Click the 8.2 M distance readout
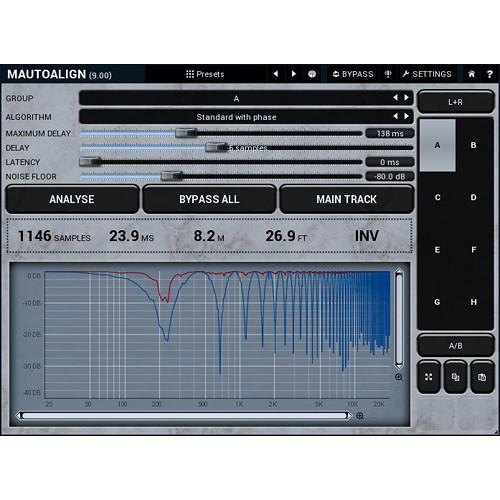500x500 pixels. 209,236
